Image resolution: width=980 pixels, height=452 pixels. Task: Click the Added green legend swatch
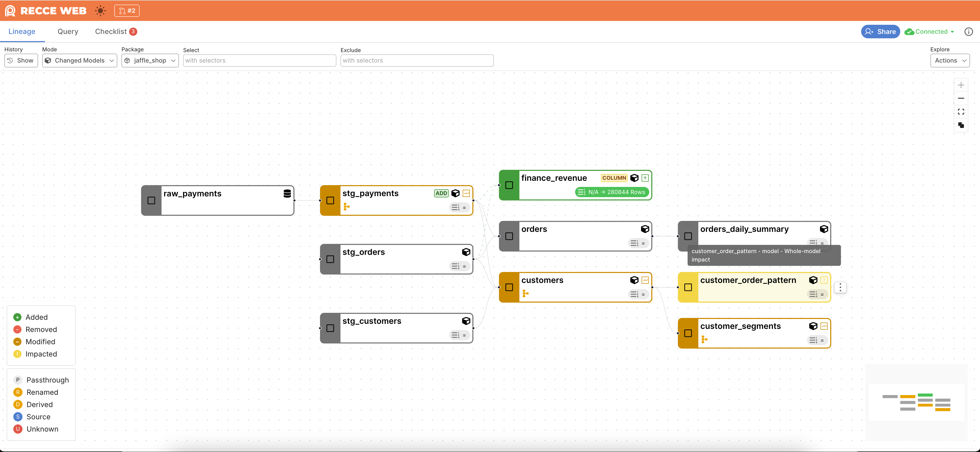click(17, 317)
